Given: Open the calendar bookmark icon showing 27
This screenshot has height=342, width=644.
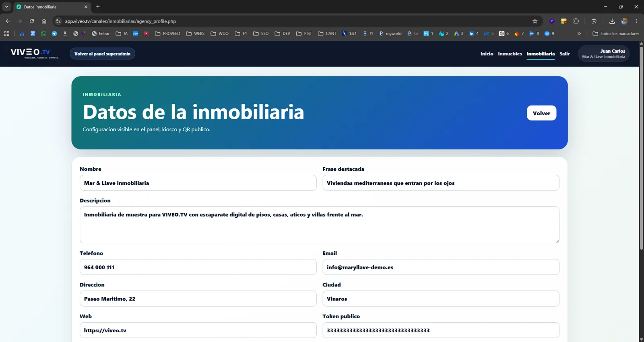Looking at the screenshot, I should click(x=33, y=33).
